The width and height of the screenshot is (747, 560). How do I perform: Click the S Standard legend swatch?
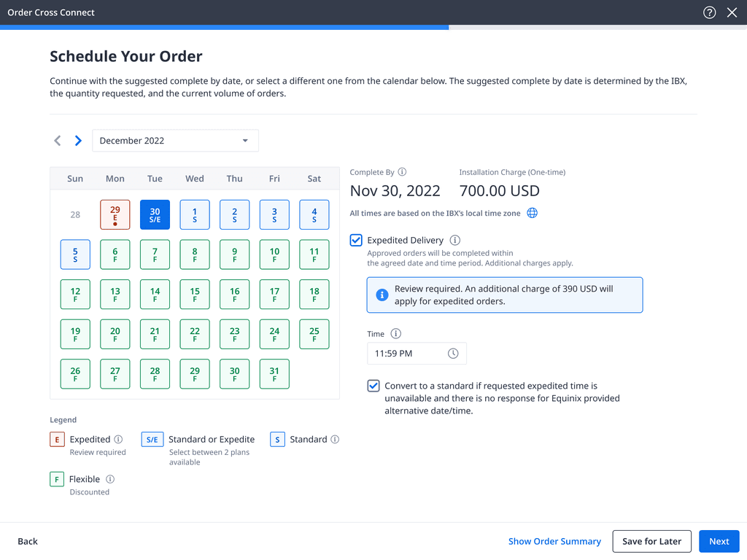[277, 439]
